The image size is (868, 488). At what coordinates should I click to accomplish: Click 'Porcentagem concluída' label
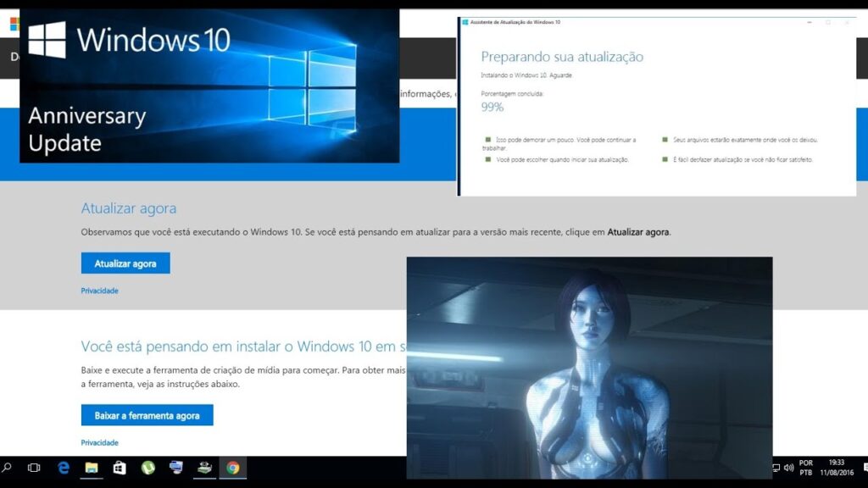tap(512, 94)
